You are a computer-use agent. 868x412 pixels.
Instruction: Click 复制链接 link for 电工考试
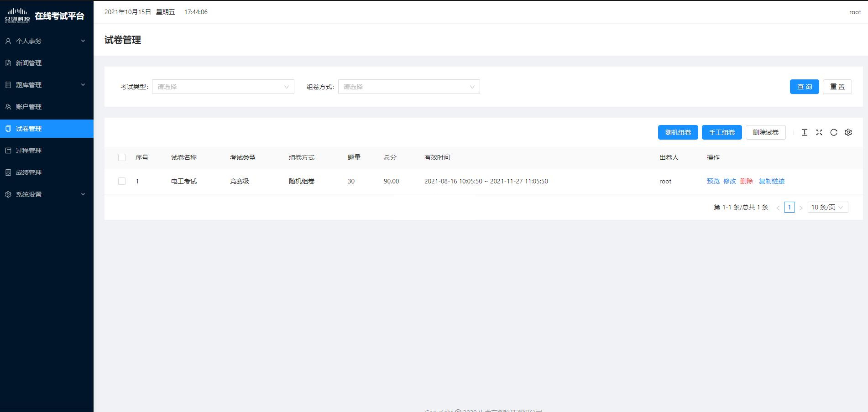(x=772, y=181)
